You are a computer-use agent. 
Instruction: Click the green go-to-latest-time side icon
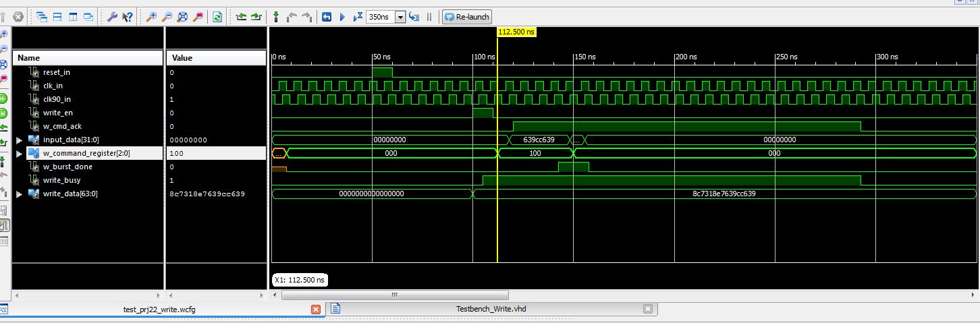[x=3, y=113]
